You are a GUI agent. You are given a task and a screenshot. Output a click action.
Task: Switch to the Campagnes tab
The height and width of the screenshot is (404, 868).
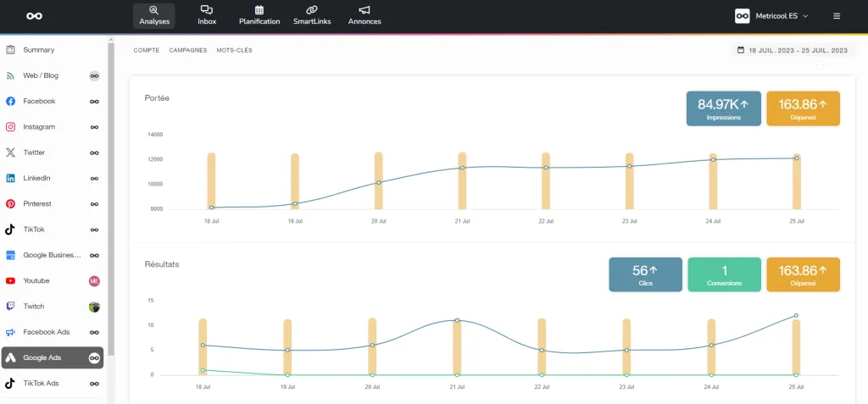click(x=187, y=50)
